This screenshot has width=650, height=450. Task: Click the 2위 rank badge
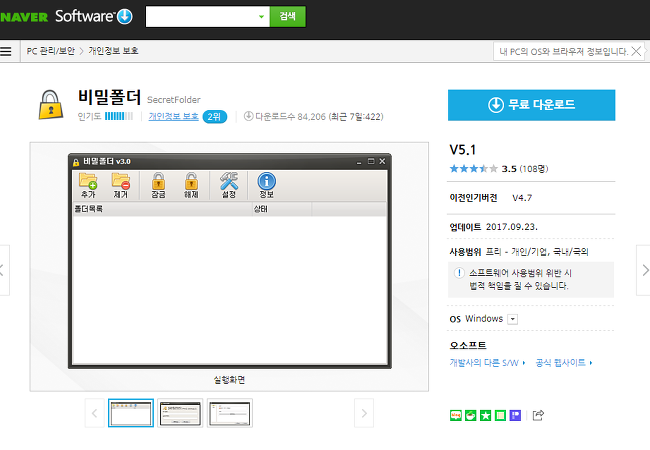coord(215,117)
